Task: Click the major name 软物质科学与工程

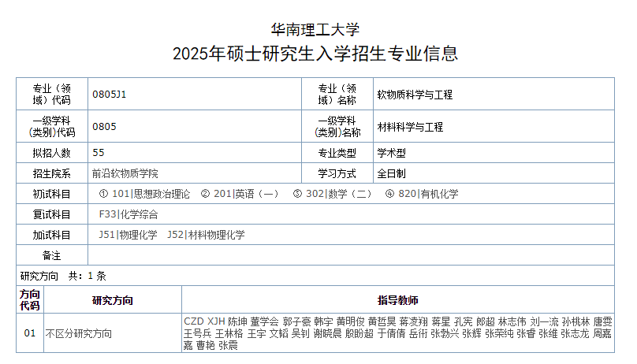Action: [x=415, y=95]
